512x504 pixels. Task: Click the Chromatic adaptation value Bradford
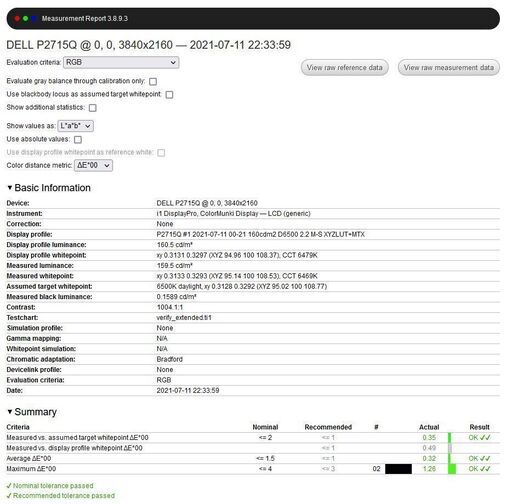coord(170,359)
